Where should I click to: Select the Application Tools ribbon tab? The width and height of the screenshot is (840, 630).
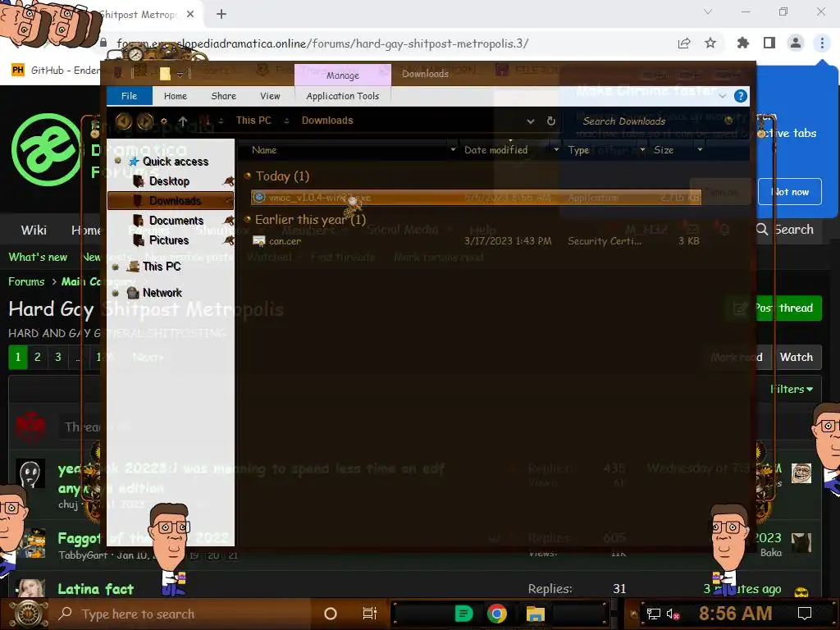click(x=342, y=96)
